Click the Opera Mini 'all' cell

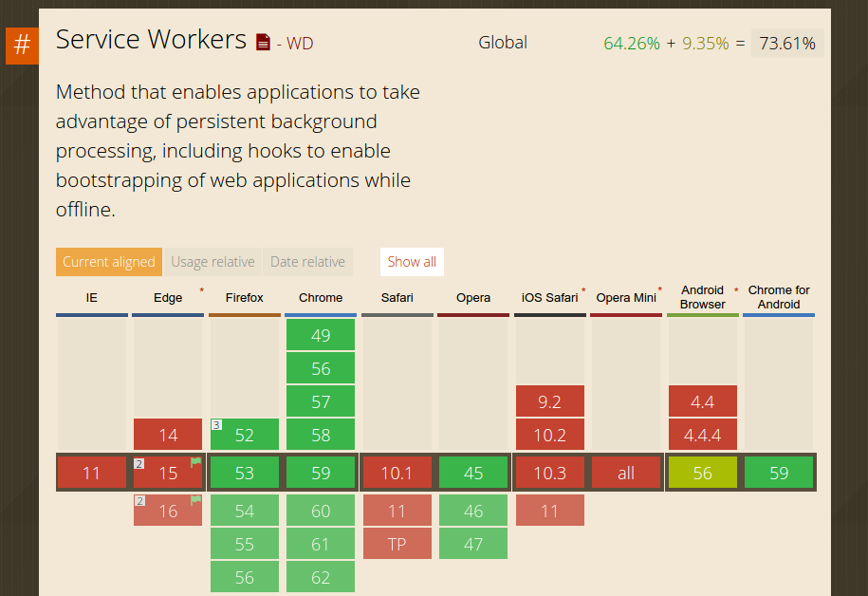(626, 473)
